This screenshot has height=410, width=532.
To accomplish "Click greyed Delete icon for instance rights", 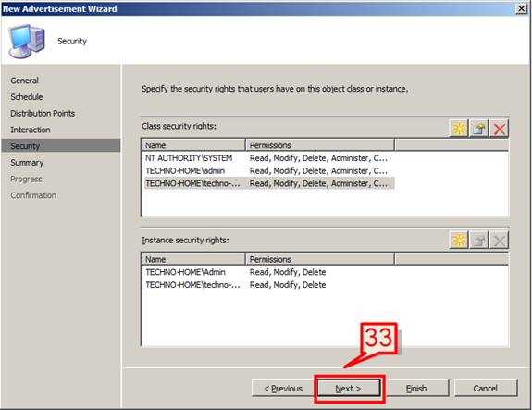I will click(499, 241).
